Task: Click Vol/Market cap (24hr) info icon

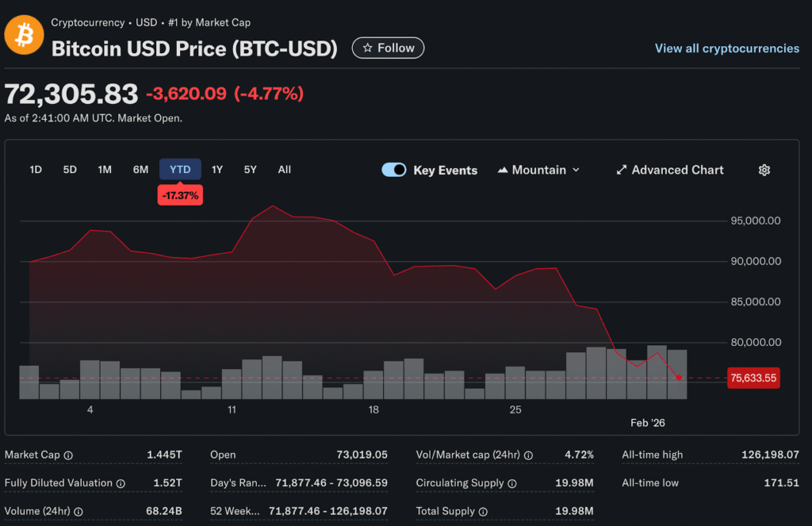Action: (528, 455)
